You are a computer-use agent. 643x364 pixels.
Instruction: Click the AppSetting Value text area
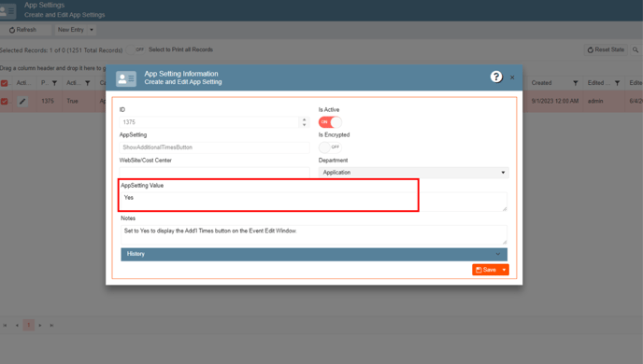(314, 202)
